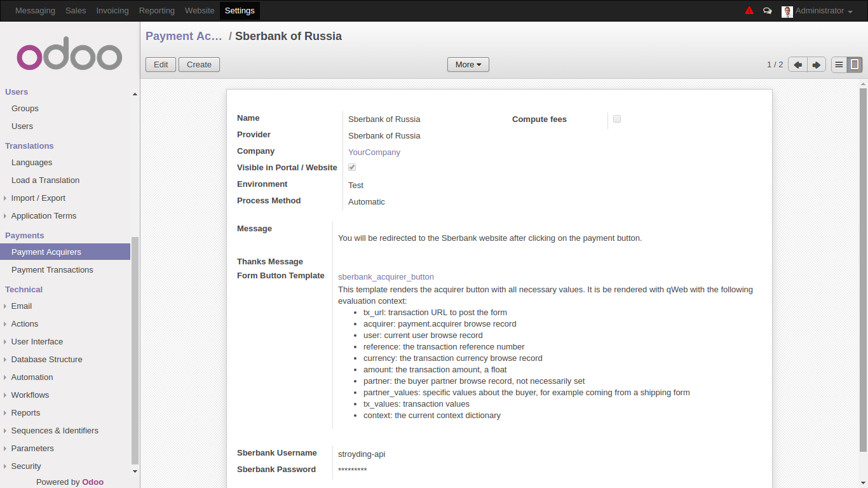Click the Translations section header
The height and width of the screenshot is (488, 868).
(29, 146)
